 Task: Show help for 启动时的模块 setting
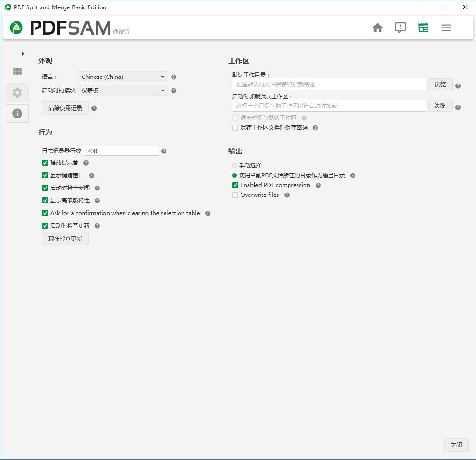pyautogui.click(x=173, y=91)
